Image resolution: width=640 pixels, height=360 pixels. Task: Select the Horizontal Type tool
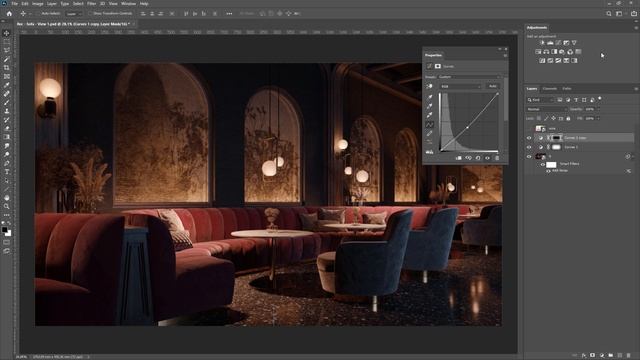(x=7, y=171)
